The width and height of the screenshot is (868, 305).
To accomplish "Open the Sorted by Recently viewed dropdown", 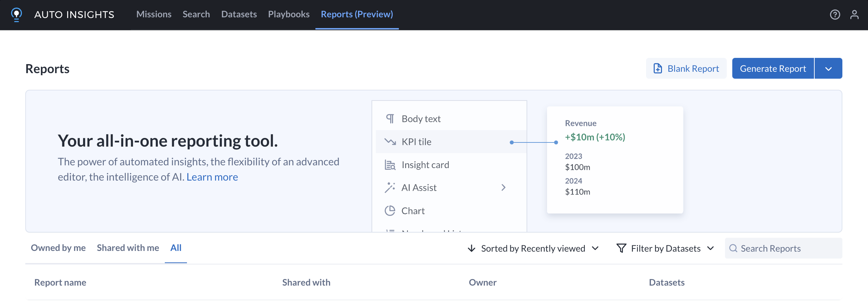I will [x=533, y=249].
